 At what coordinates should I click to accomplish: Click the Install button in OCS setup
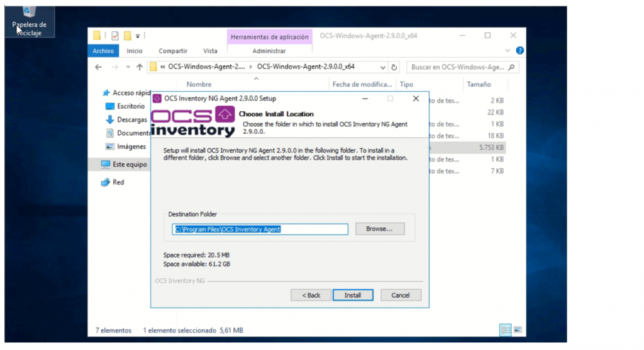(353, 295)
